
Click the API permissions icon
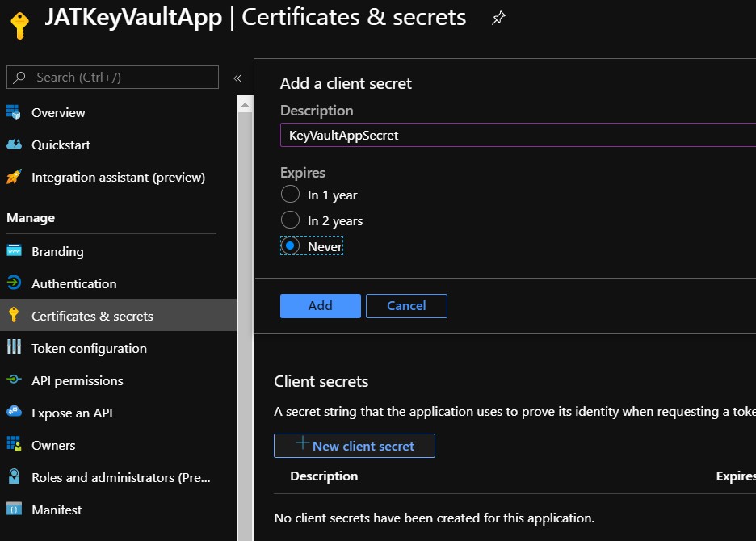[14, 380]
